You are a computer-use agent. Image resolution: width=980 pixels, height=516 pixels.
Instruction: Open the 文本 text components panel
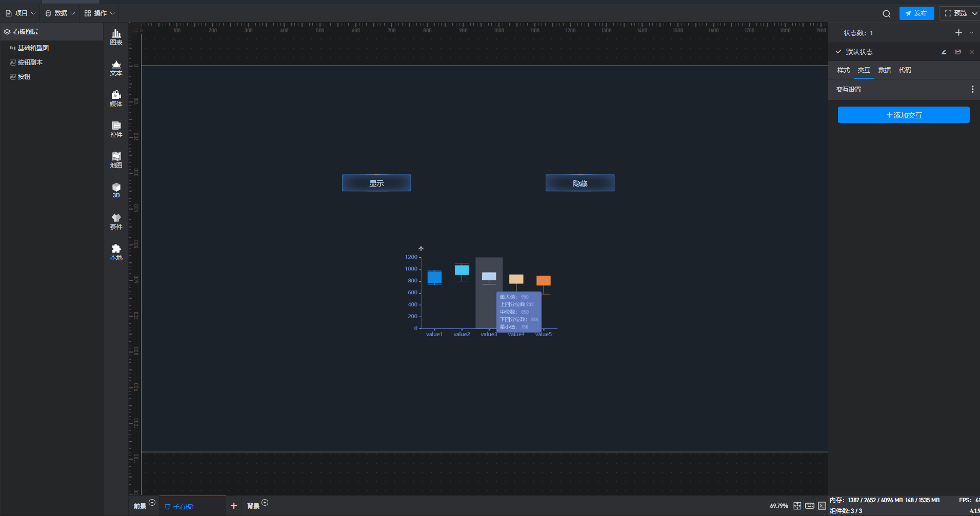coord(116,68)
